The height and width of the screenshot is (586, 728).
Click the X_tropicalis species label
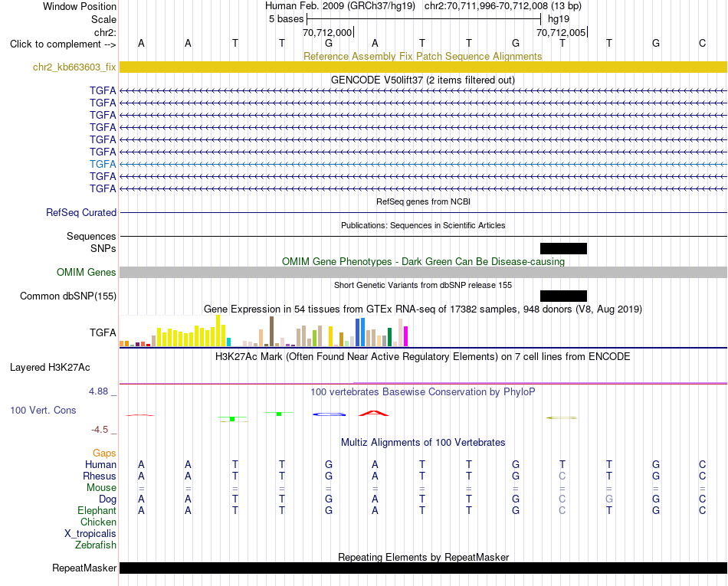pos(90,534)
